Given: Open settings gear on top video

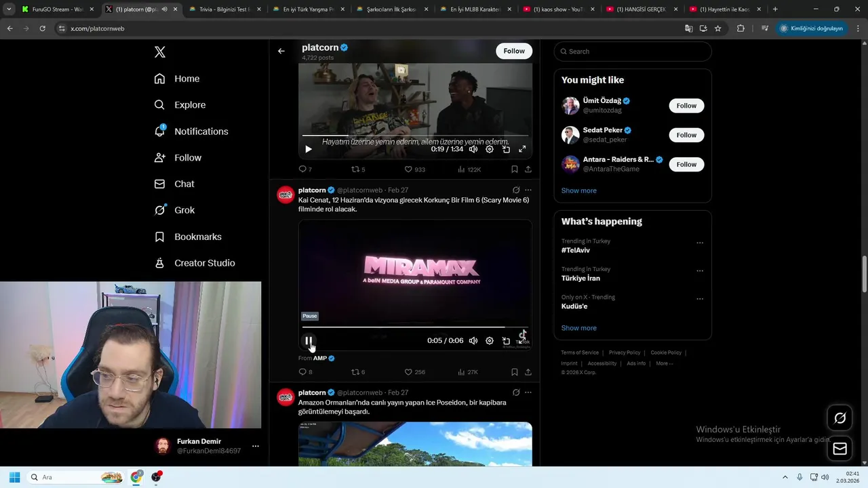Looking at the screenshot, I should (x=490, y=149).
